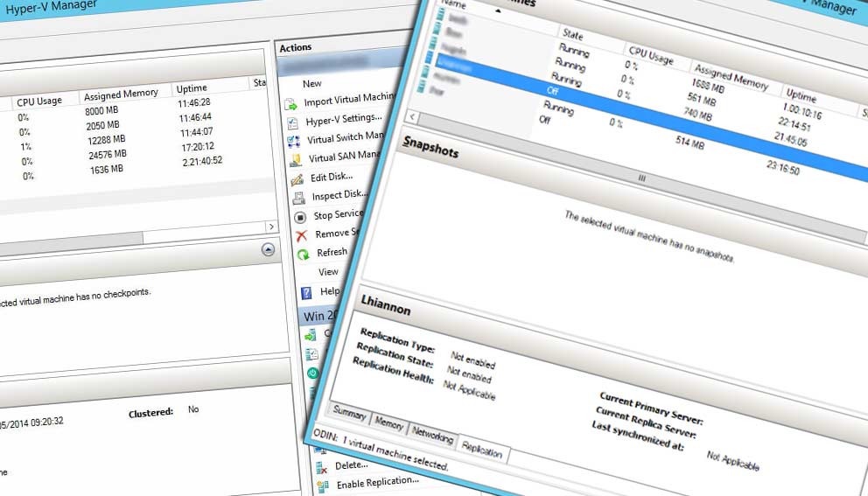Click the '12288 MB' memory cell
The width and height of the screenshot is (868, 496).
click(x=106, y=140)
